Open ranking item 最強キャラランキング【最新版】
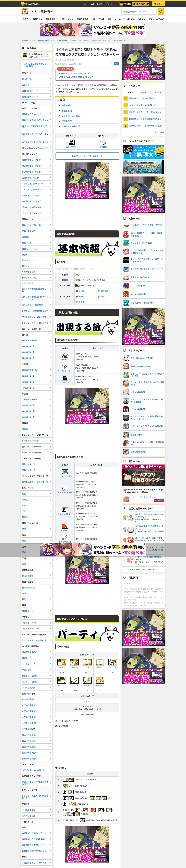This screenshot has width=186, height=868. 143,98
